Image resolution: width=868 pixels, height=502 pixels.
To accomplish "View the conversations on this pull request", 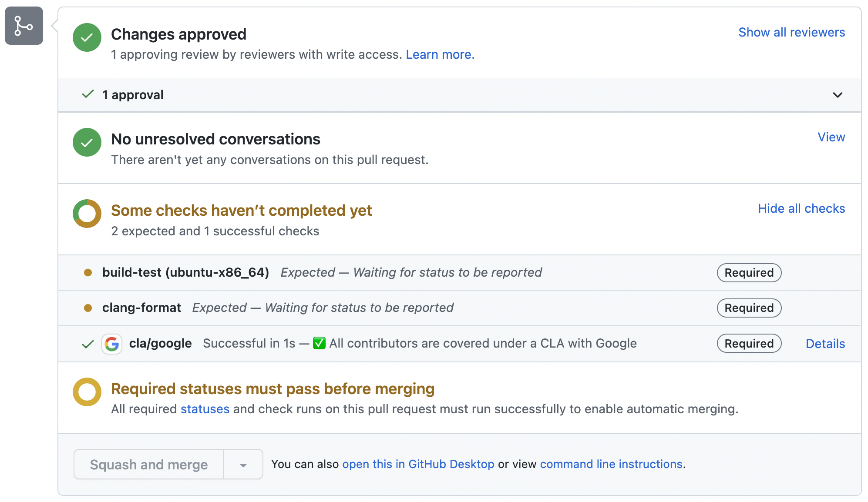I will [x=831, y=137].
